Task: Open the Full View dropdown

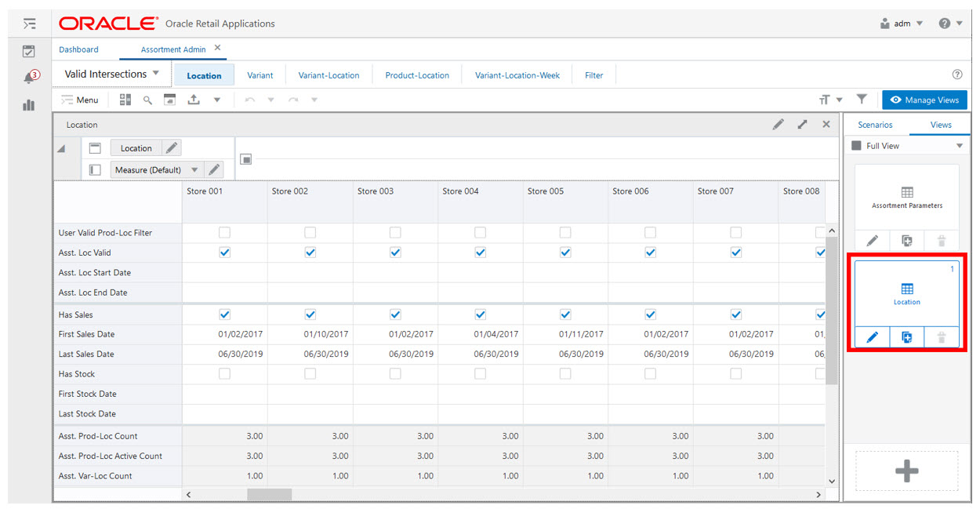Action: point(960,146)
